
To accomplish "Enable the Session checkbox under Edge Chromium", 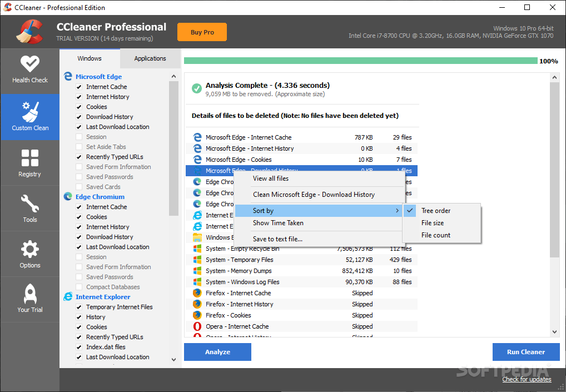I will (79, 256).
